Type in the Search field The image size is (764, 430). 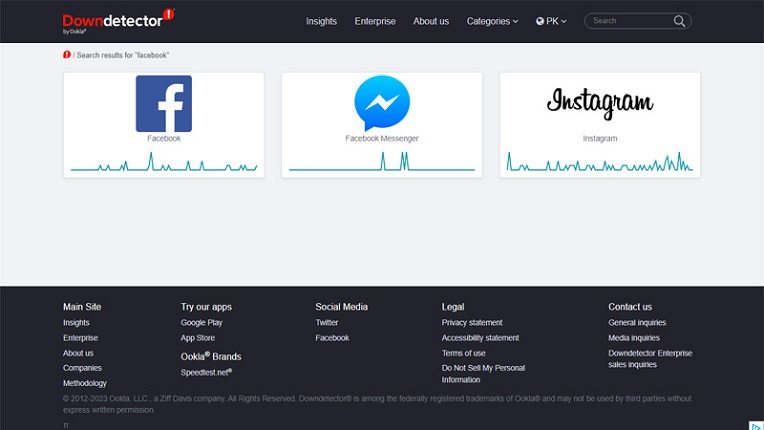[630, 21]
